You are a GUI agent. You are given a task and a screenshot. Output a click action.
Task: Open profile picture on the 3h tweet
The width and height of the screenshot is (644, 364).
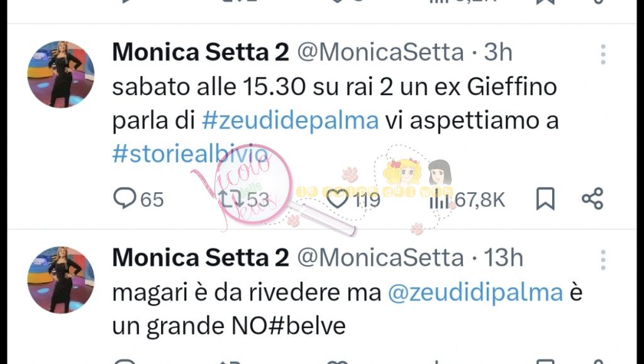pos(60,74)
